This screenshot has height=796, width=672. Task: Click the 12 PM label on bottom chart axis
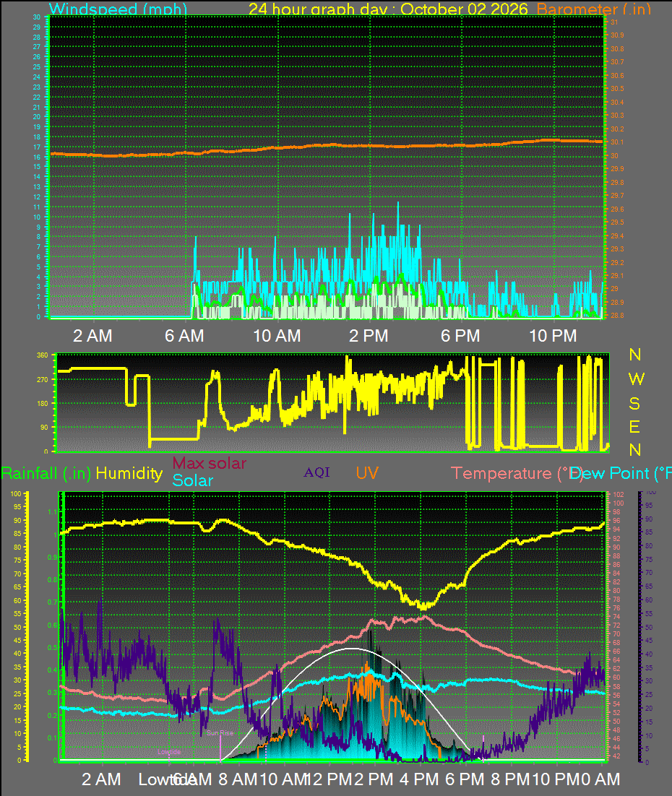tap(329, 779)
